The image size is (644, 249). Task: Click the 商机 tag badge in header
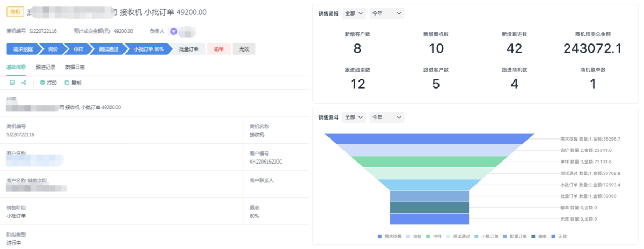click(x=14, y=12)
